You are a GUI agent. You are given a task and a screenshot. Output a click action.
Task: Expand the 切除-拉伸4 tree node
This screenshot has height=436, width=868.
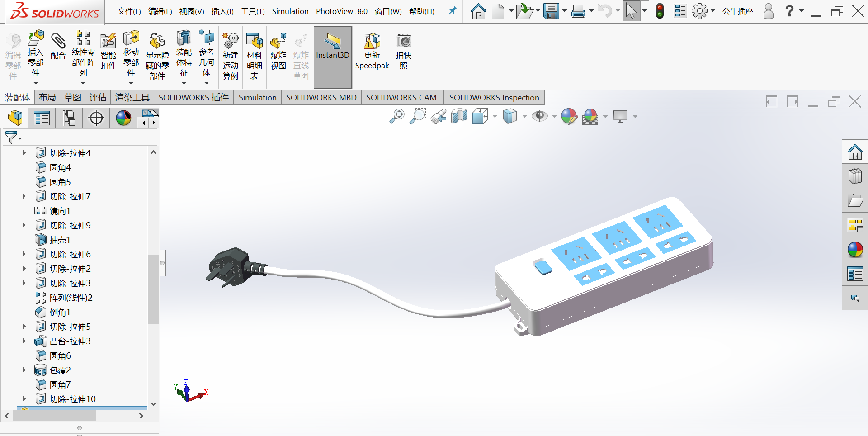click(24, 153)
